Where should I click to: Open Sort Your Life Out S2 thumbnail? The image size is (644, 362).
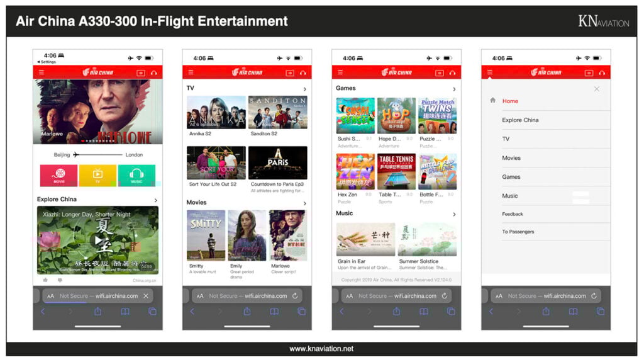(x=216, y=162)
